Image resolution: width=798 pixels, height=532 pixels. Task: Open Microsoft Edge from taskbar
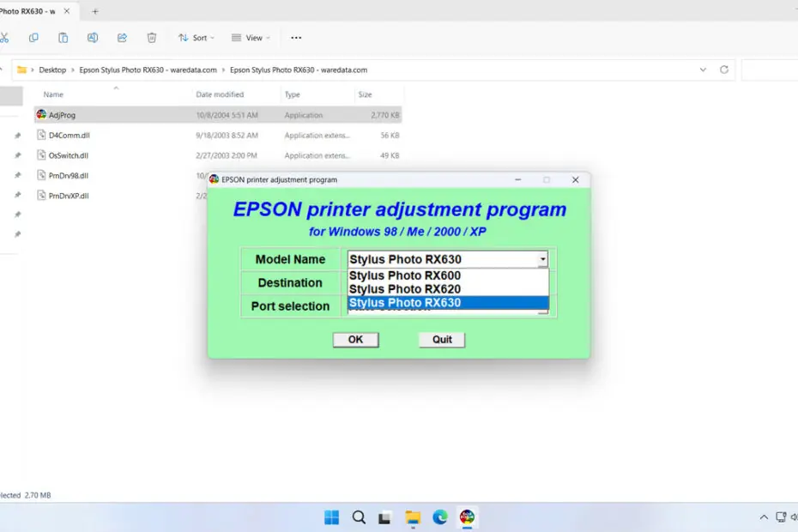coord(439,517)
